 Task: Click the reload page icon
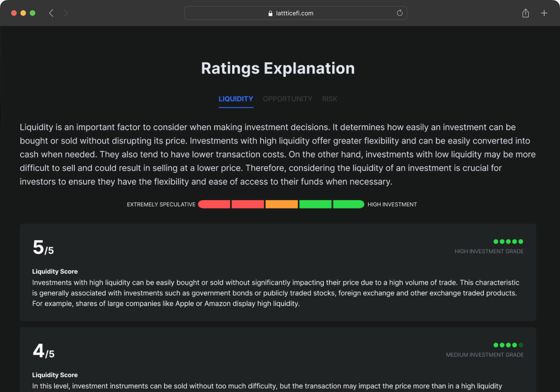(399, 13)
